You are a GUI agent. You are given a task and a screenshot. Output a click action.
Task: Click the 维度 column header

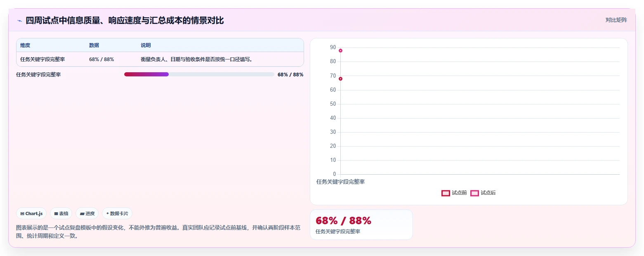point(25,45)
